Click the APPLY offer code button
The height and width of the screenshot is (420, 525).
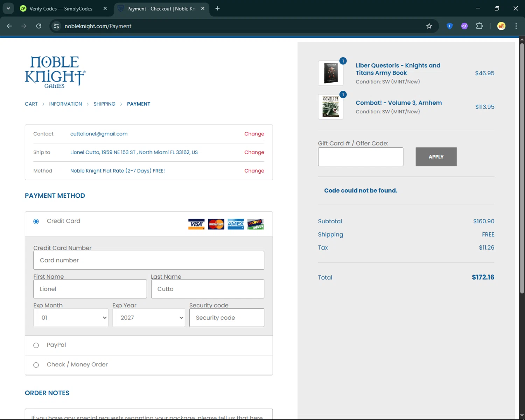point(436,157)
